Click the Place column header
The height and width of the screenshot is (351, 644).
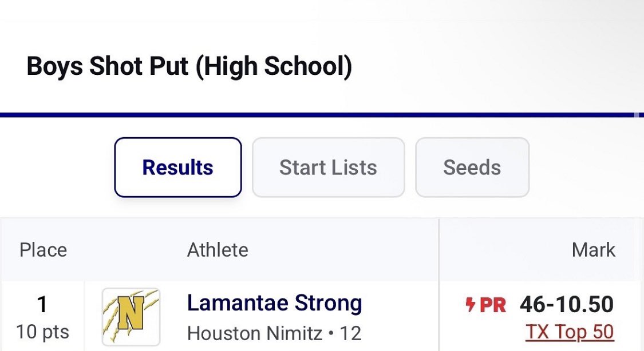(x=43, y=250)
